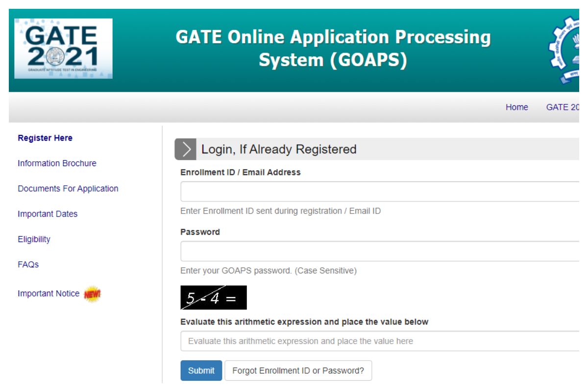Focus the Enrollment ID / Email Address field

[380, 192]
